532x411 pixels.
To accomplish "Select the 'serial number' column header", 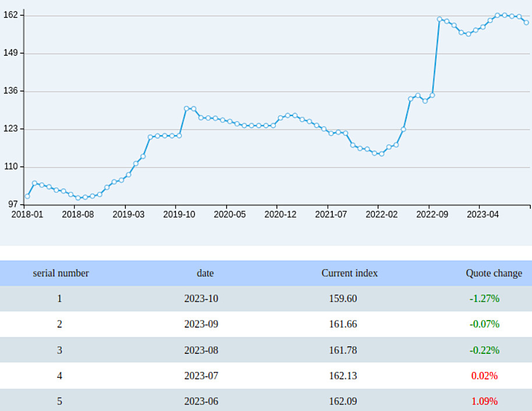I will point(60,273).
